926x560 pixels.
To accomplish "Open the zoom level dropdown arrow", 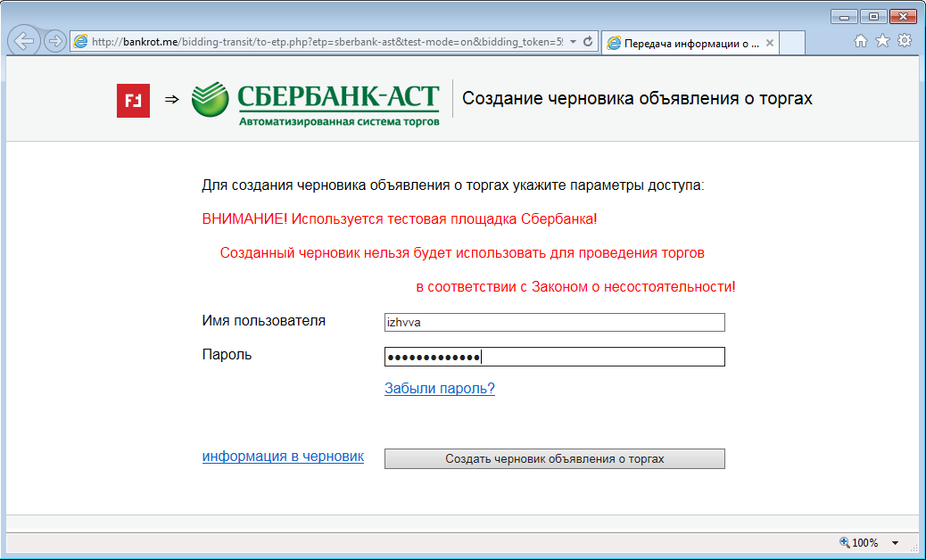I will coord(895,543).
